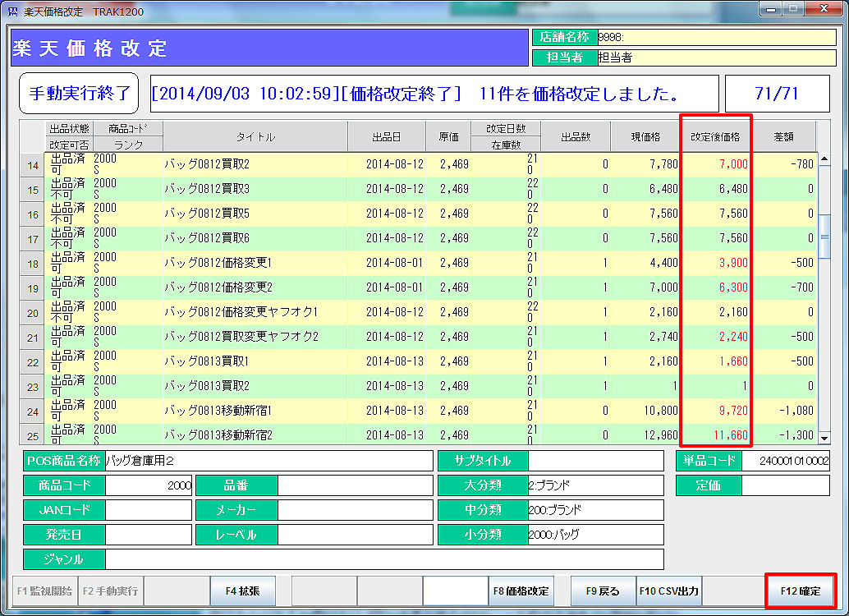Screen dimensions: 849x616
Task: Click the 担当者 field at top
Action: click(x=716, y=57)
